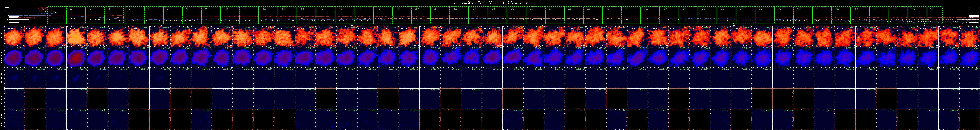The width and height of the screenshot is (980, 130).
Task: Open the 09:45:04 3–6 keV image
Action: (x=35, y=37)
